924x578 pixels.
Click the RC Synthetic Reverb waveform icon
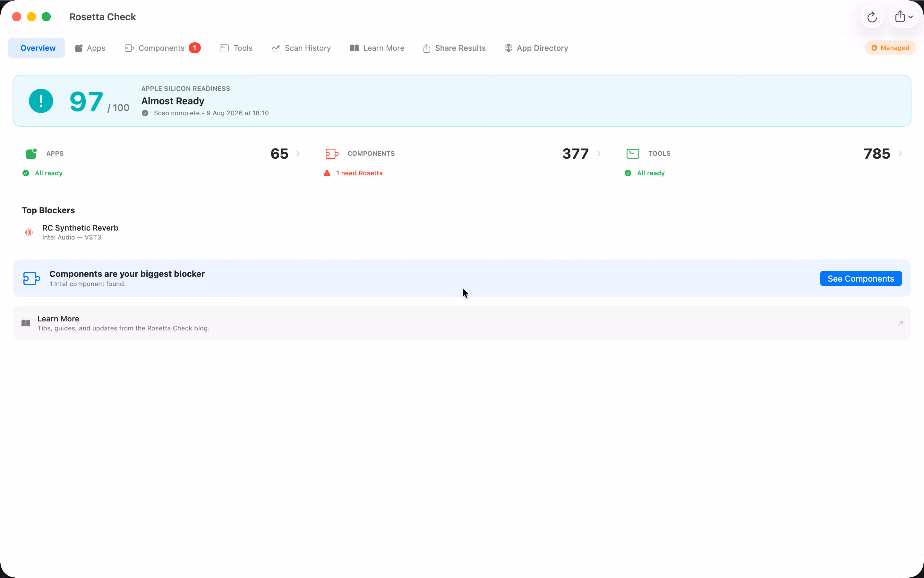tap(29, 232)
